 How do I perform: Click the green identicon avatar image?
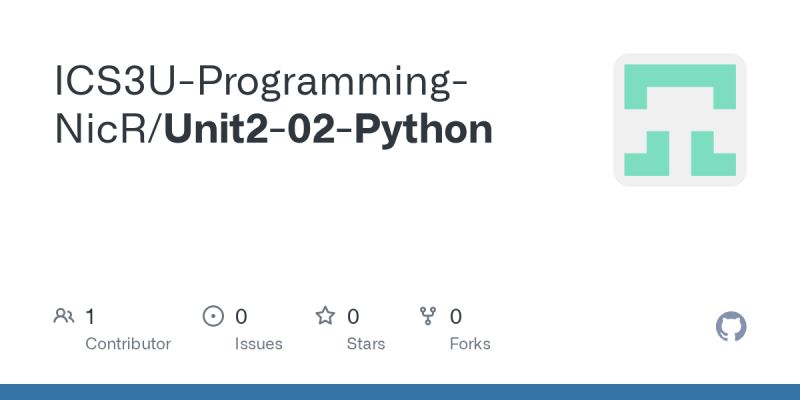[x=680, y=120]
